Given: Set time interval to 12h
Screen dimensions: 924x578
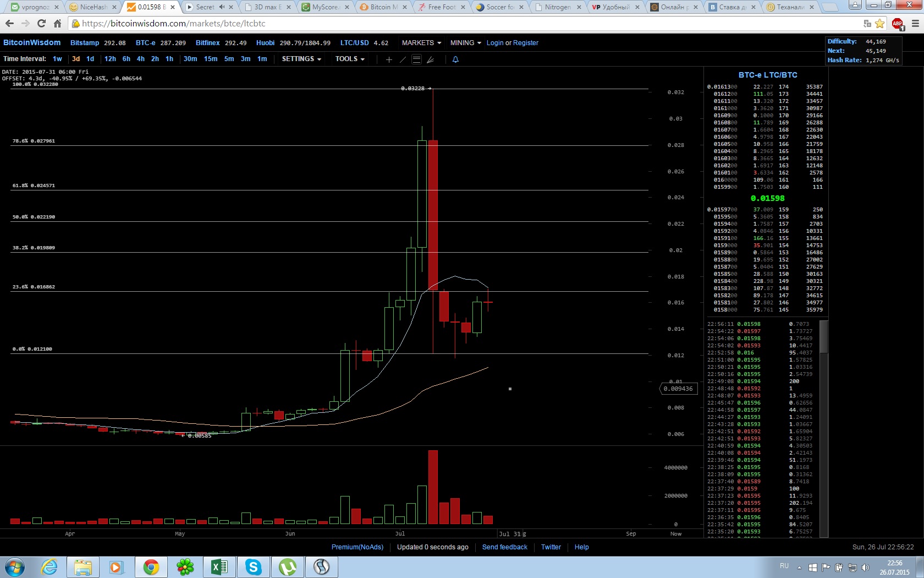Looking at the screenshot, I should click(110, 59).
